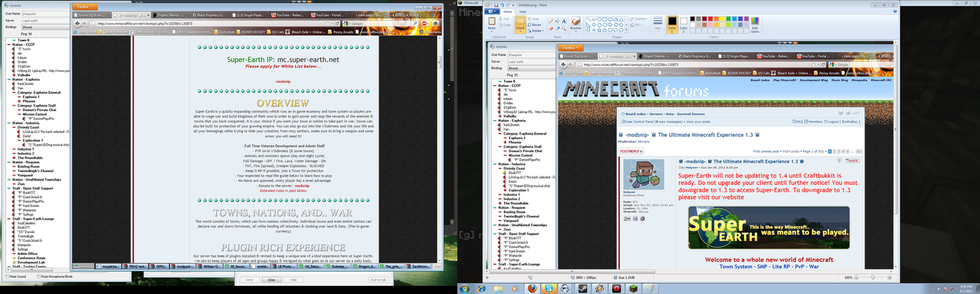Toggle Mute Sound checkbox in Ventrilo
This screenshot has height=294, width=980.
click(x=7, y=276)
